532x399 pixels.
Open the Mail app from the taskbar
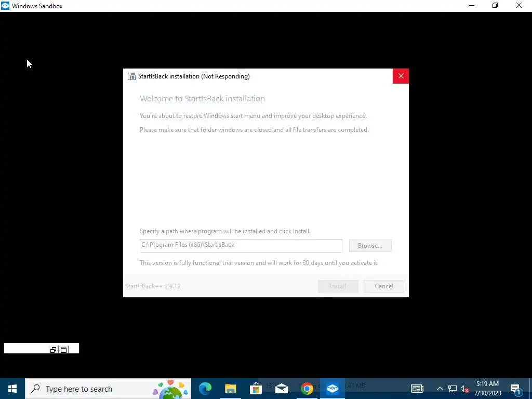(x=281, y=389)
